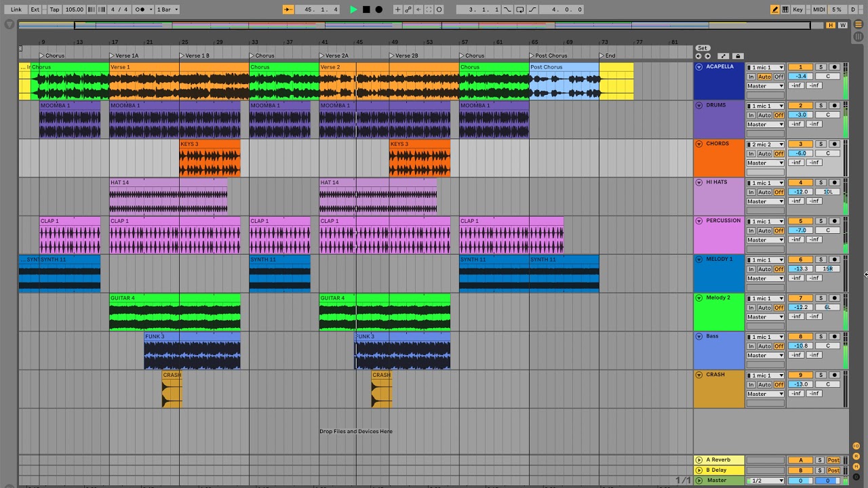Open the ACAPELLA output 'Master' dropdown
868x488 pixels.
click(766, 86)
